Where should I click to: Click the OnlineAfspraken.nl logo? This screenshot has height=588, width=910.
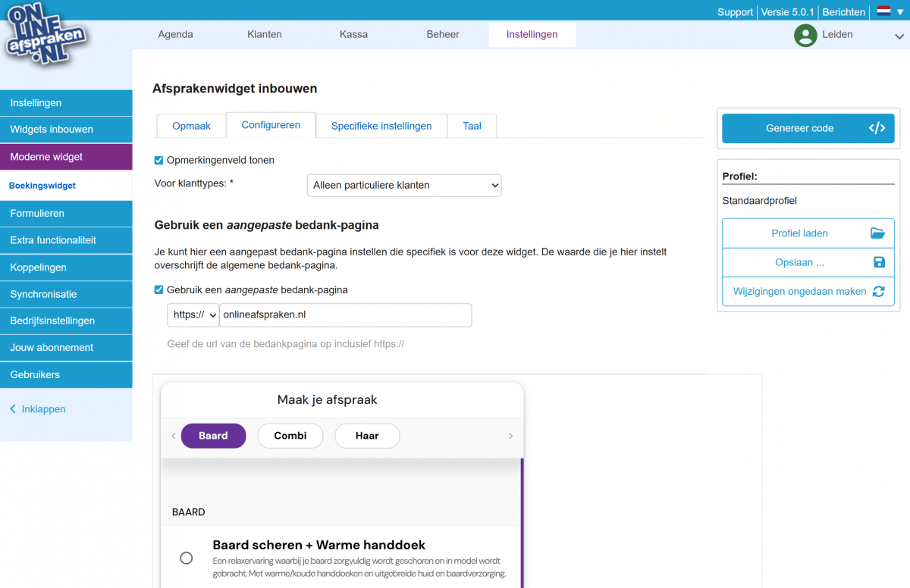pyautogui.click(x=45, y=36)
